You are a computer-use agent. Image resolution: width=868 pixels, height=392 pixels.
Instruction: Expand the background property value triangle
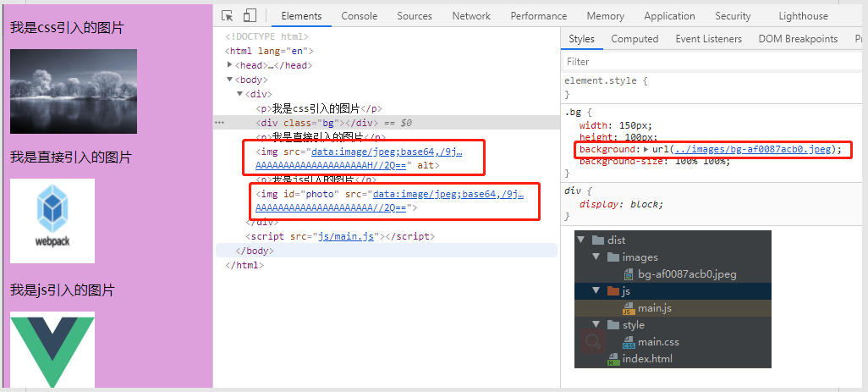click(x=646, y=150)
